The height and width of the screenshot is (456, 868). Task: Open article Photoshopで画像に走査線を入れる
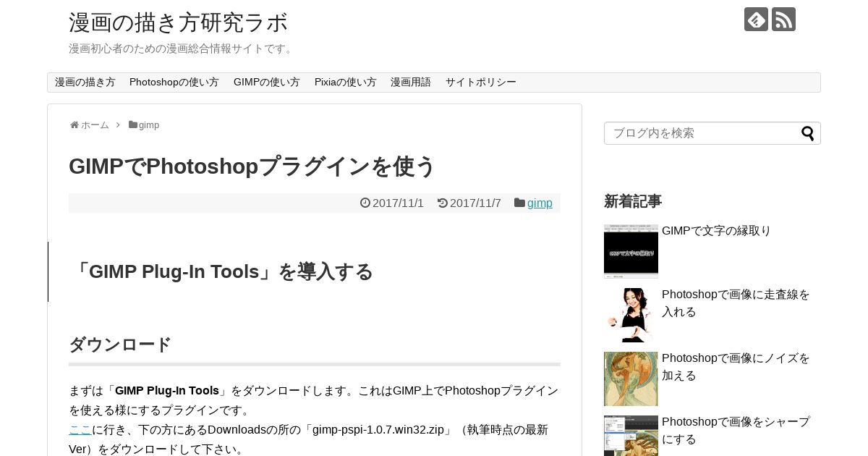736,303
